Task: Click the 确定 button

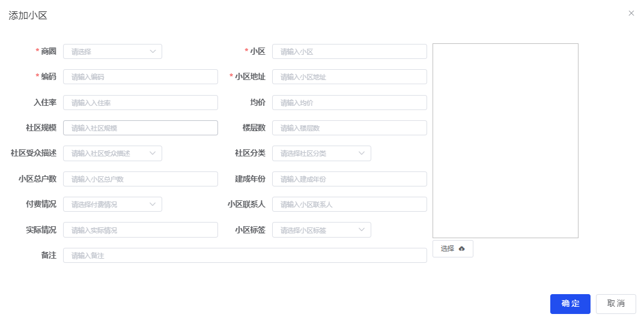Action: [x=570, y=304]
